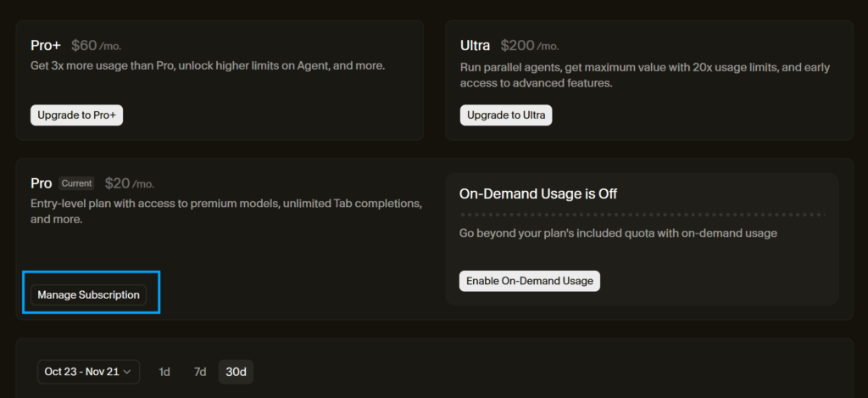
Task: Click the Upgrade to Ultra button
Action: tap(506, 115)
